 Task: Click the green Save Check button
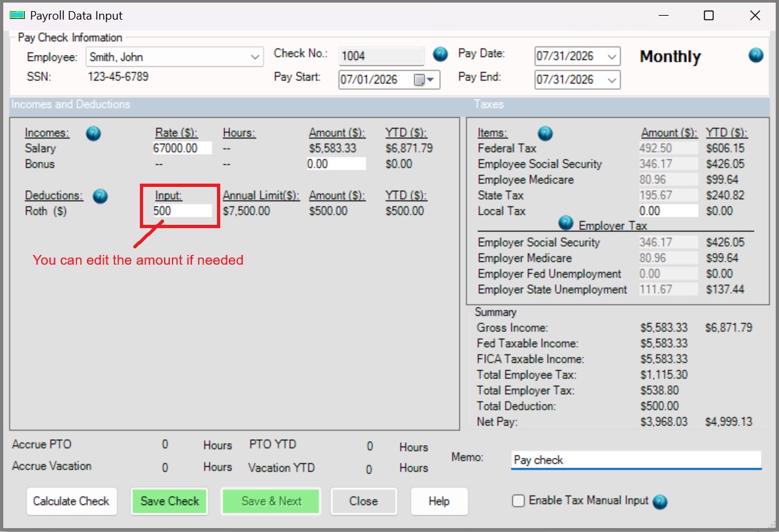tap(169, 501)
